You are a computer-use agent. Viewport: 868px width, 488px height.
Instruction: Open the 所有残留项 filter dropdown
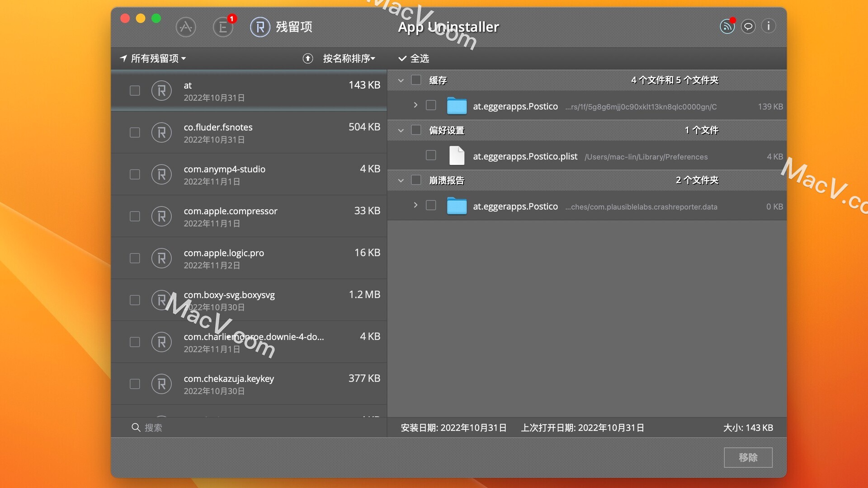pyautogui.click(x=153, y=58)
